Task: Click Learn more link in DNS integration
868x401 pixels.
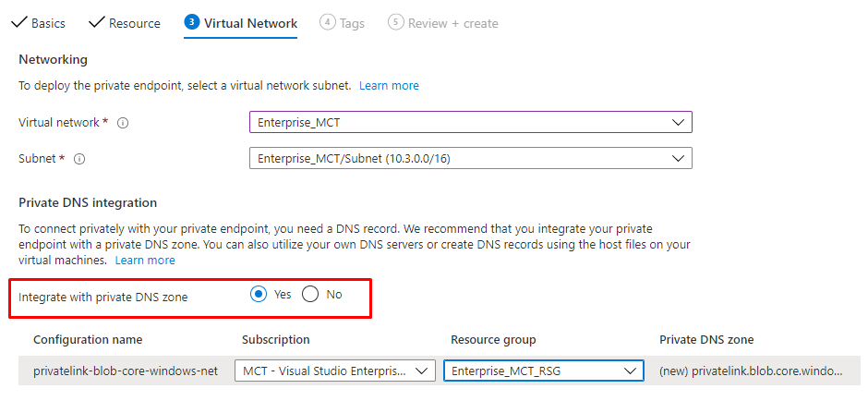Action: [145, 260]
